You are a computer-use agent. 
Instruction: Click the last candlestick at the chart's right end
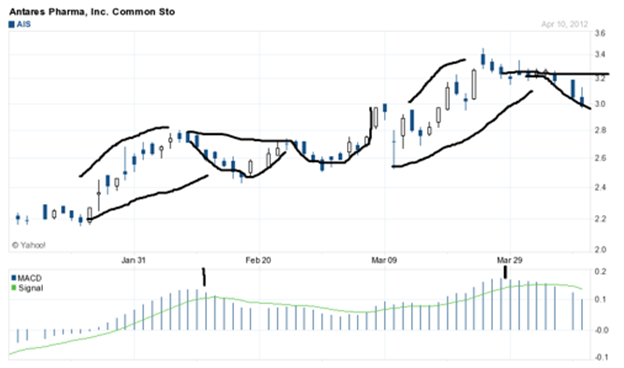click(582, 98)
